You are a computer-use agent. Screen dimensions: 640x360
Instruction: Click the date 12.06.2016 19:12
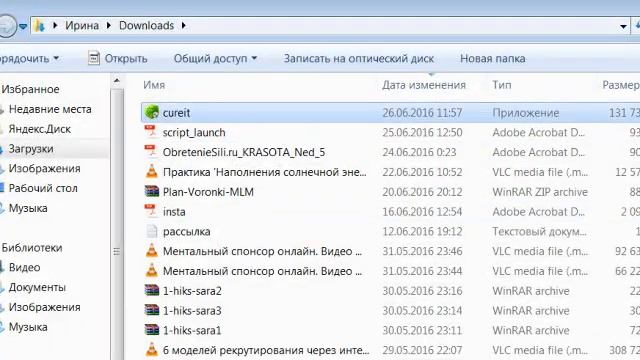(422, 231)
